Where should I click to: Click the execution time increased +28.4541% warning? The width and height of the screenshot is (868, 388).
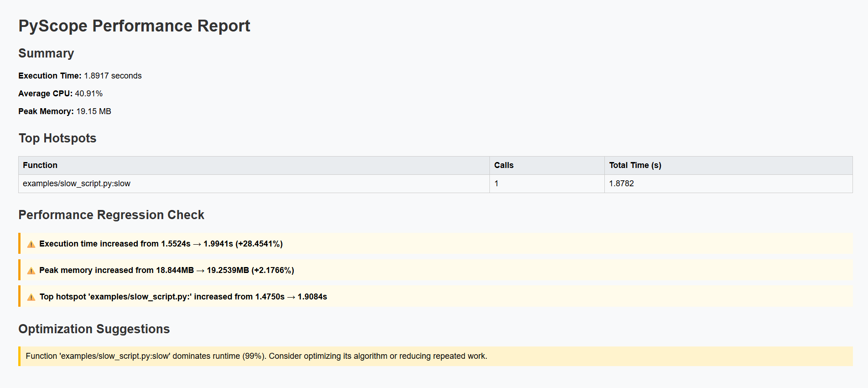[x=436, y=243]
